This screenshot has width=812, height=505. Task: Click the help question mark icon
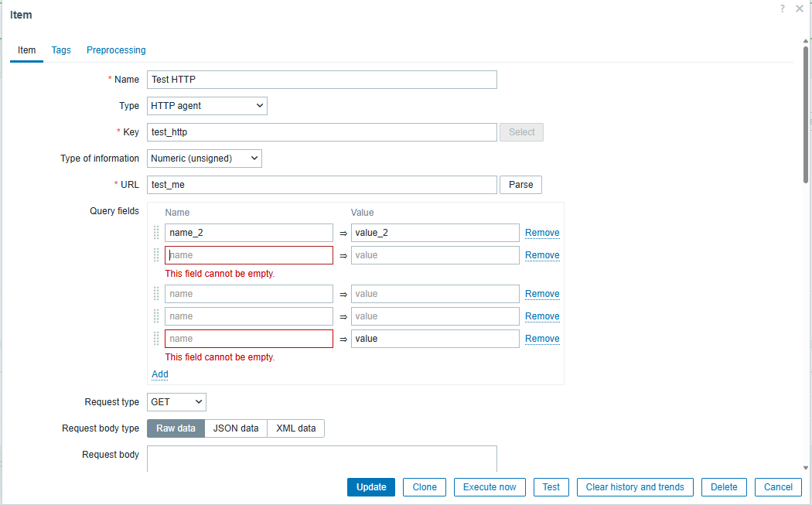[783, 9]
